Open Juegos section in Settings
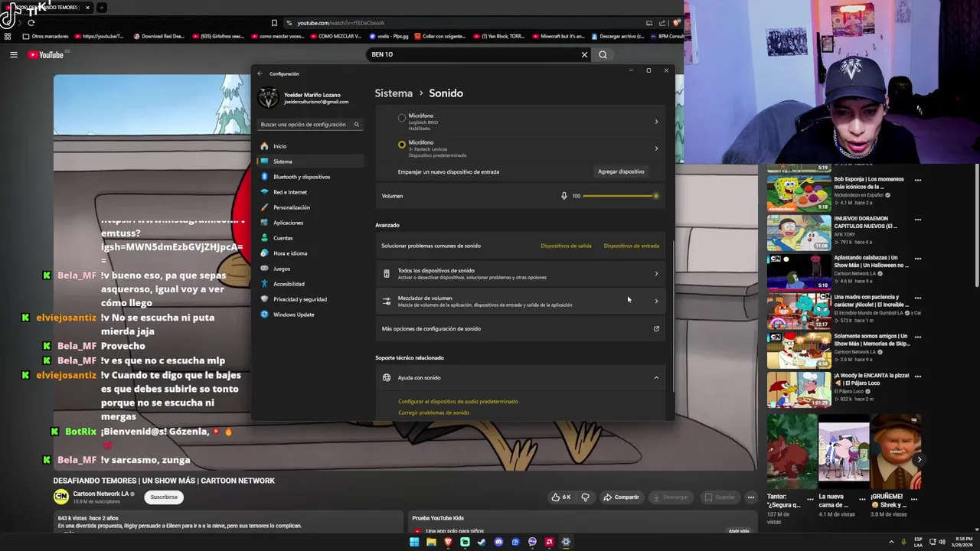Viewport: 980px width, 551px height. point(310,269)
